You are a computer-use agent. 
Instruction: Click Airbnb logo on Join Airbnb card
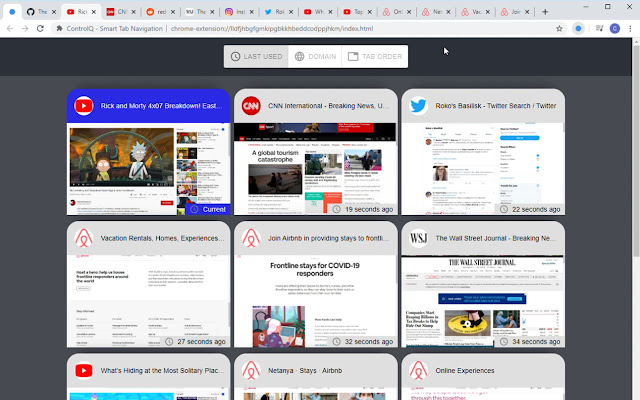coord(251,238)
